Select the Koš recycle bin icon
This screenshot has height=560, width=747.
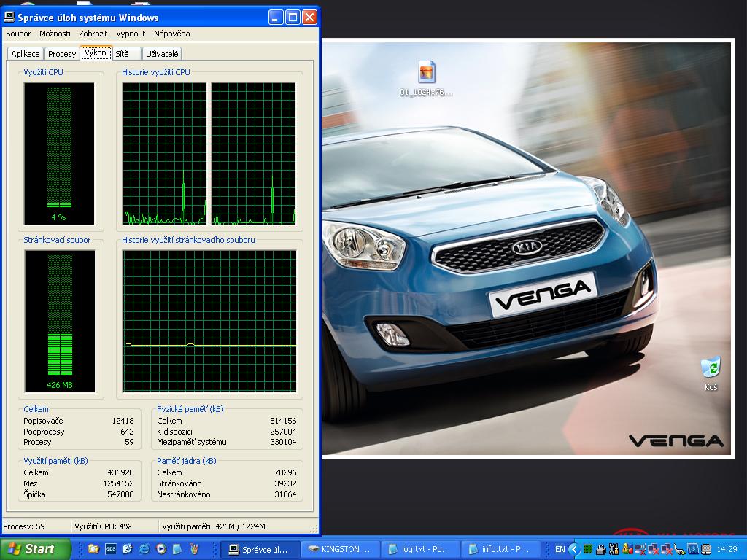711,374
